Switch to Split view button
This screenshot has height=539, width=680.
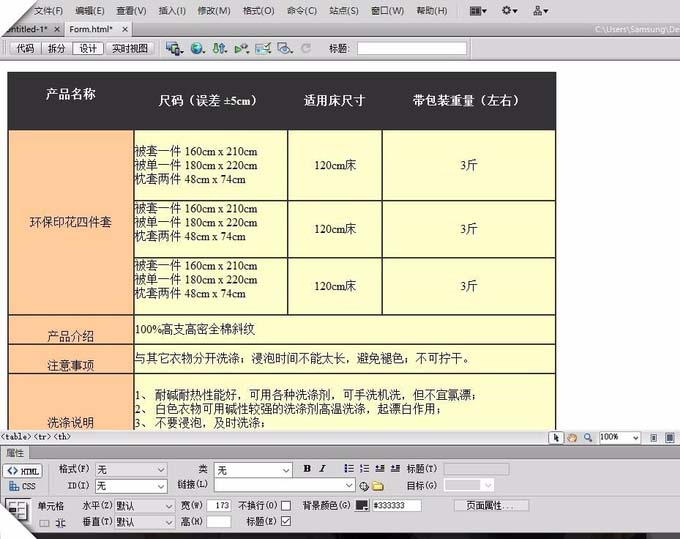(56, 48)
